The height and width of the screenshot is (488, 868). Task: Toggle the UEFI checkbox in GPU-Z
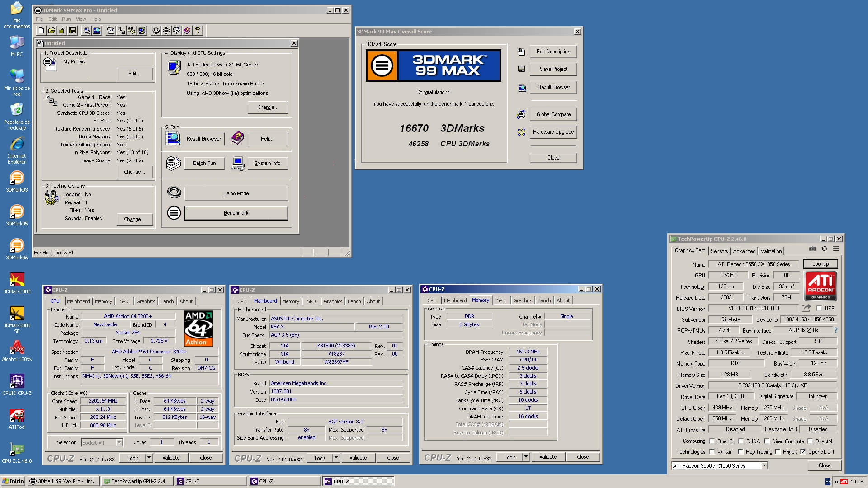819,309
